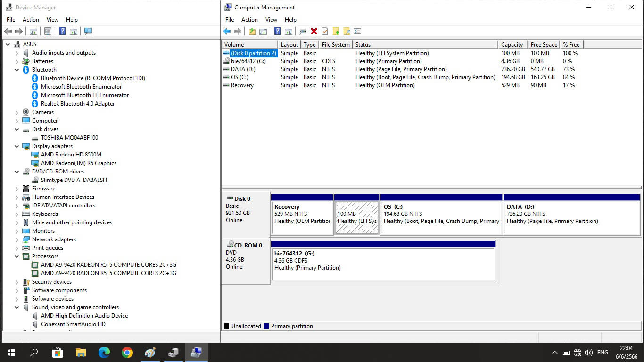Sort by the Capacity column header
The height and width of the screenshot is (362, 644).
[513, 45]
